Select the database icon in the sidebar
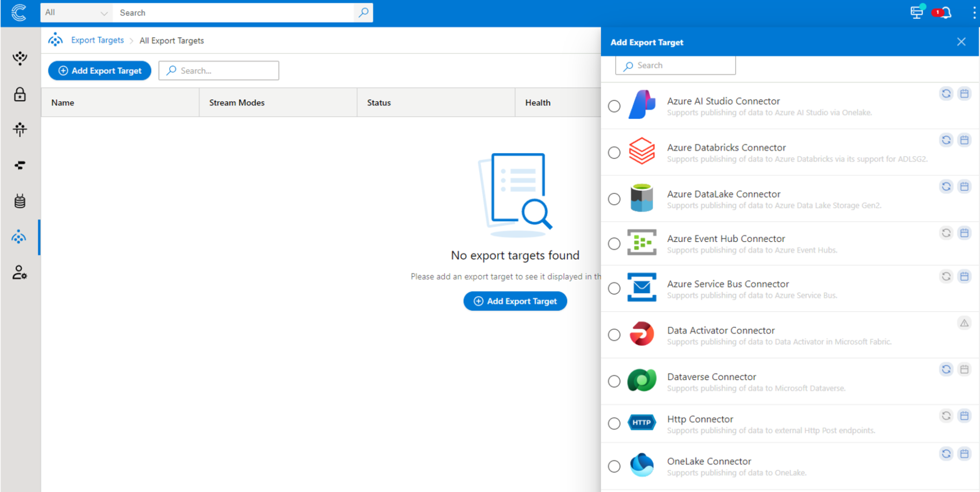980x492 pixels. (x=20, y=201)
